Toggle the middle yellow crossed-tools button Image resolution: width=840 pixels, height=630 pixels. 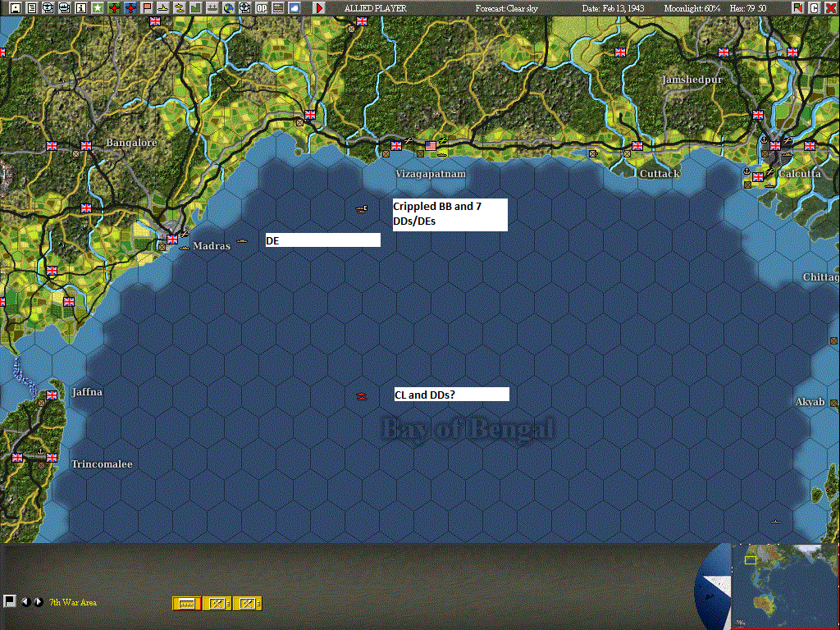[x=217, y=604]
